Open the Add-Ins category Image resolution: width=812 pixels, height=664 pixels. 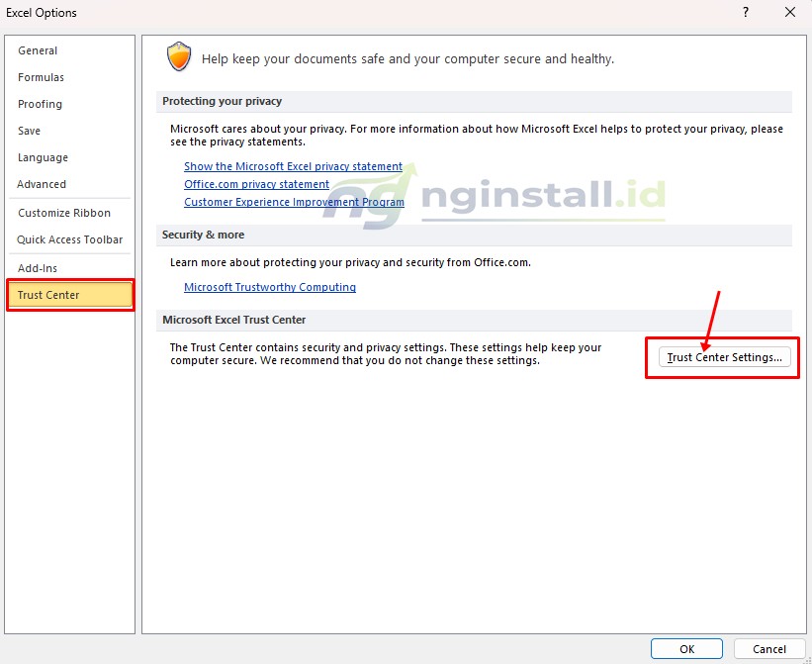[38, 268]
